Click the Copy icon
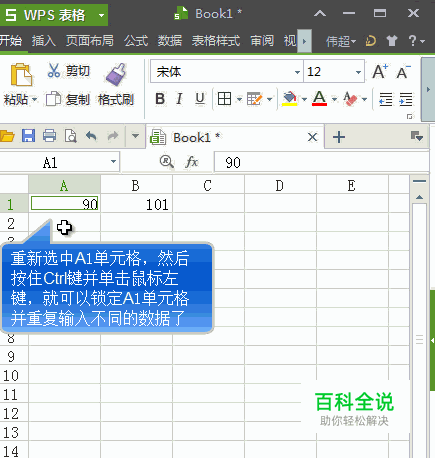The width and height of the screenshot is (435, 458). point(53,99)
